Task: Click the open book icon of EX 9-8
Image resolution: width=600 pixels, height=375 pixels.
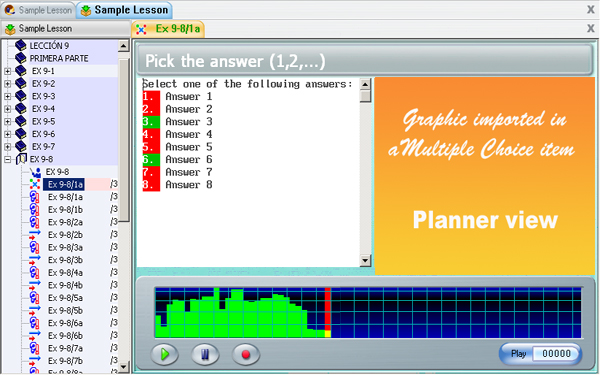Action: (x=21, y=159)
